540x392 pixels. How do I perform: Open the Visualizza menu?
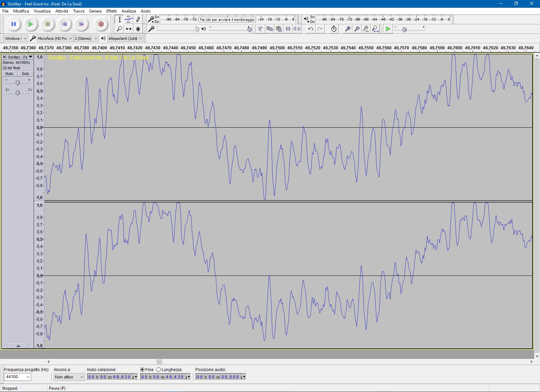42,11
